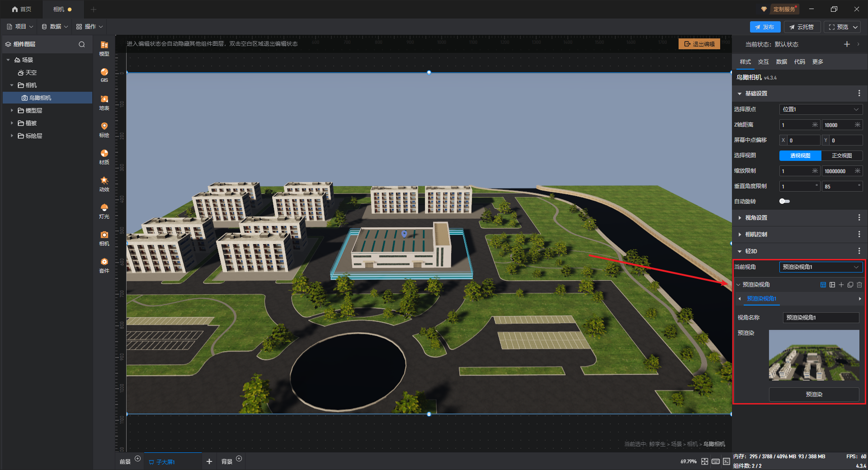Image resolution: width=868 pixels, height=470 pixels.
Task: Open the 模型 (Model) component icon
Action: click(104, 47)
